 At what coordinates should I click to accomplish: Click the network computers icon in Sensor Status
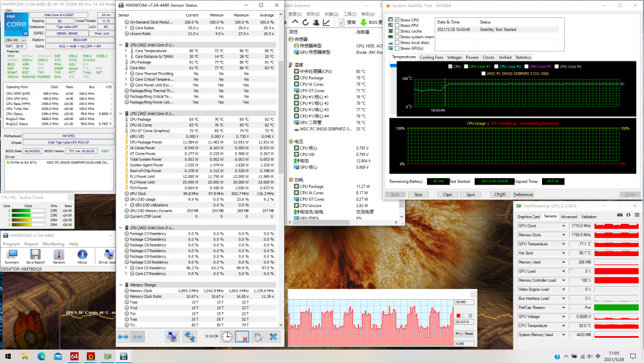(190, 337)
